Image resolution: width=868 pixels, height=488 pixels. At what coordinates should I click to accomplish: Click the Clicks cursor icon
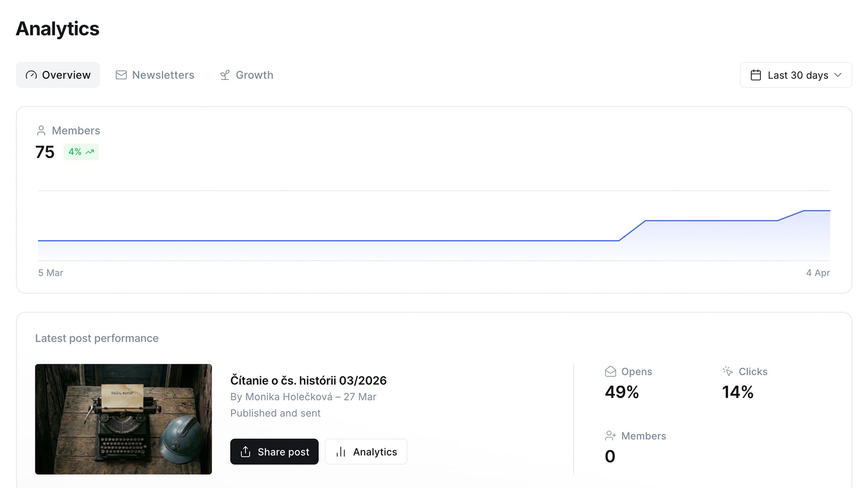tap(727, 371)
